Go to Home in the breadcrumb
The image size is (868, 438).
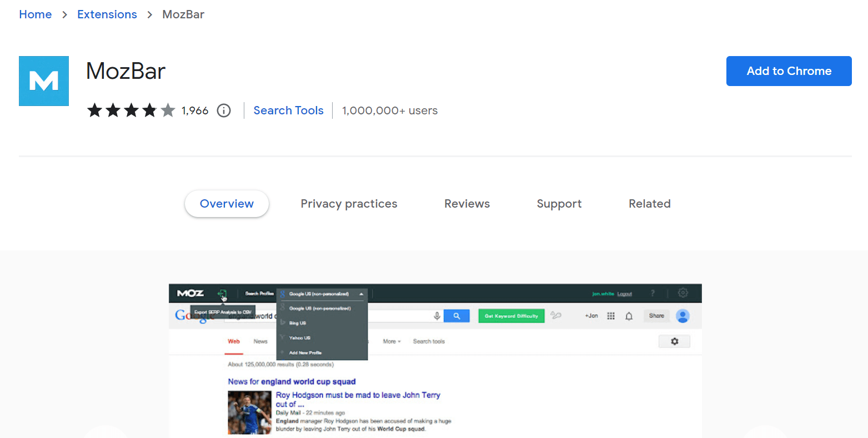point(36,14)
